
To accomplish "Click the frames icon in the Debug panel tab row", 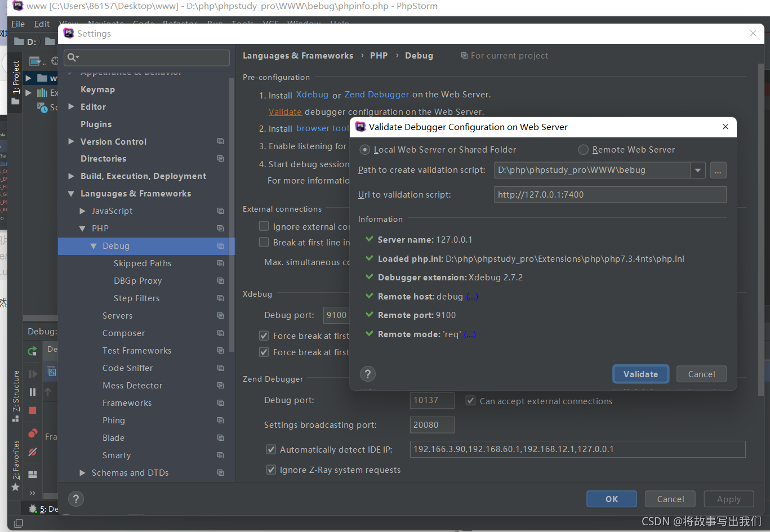I will 51,372.
